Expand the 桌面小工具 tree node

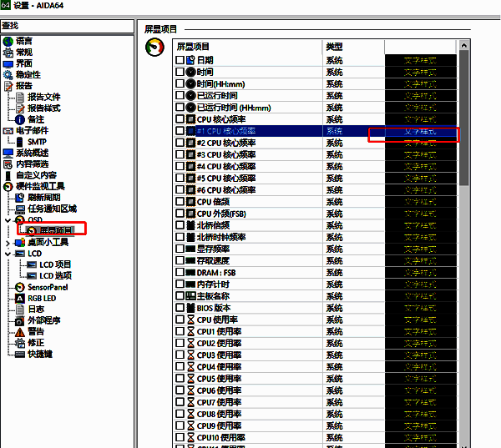8,242
